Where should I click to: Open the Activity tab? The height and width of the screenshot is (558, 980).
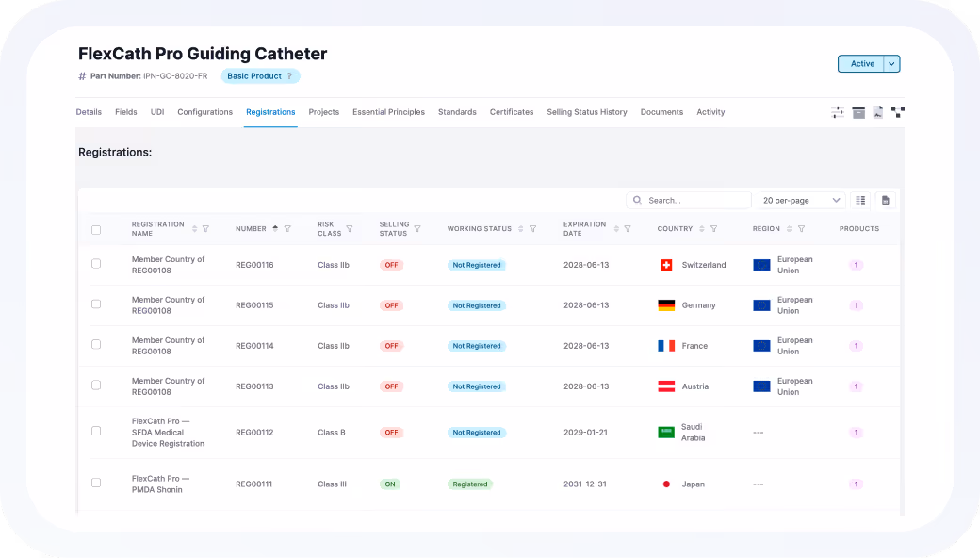[x=710, y=112]
